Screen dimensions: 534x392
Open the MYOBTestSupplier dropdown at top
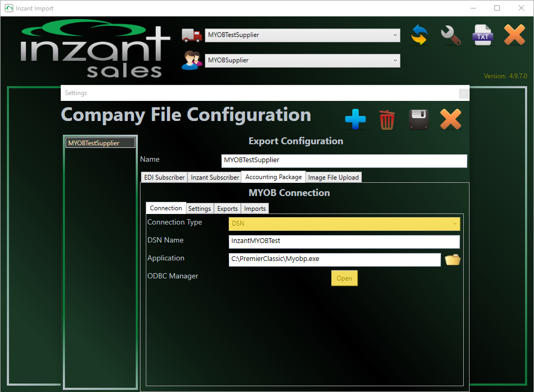[x=303, y=35]
